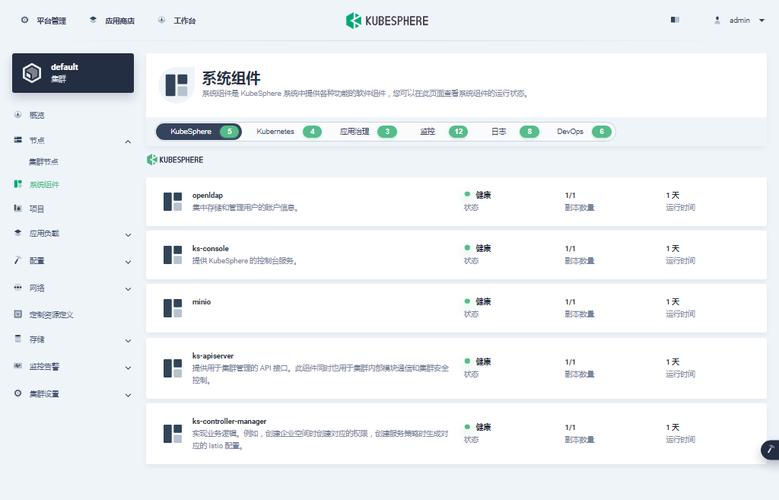The width and height of the screenshot is (779, 500).
Task: Switch to the monitoring tab with 12
Action: tap(444, 132)
